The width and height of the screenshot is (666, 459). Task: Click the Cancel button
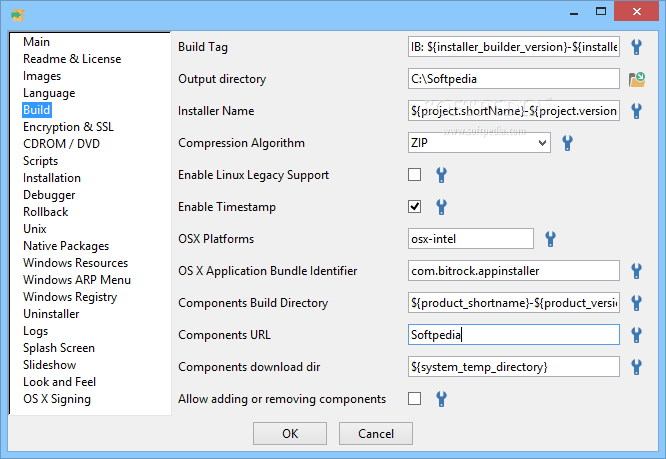(376, 434)
